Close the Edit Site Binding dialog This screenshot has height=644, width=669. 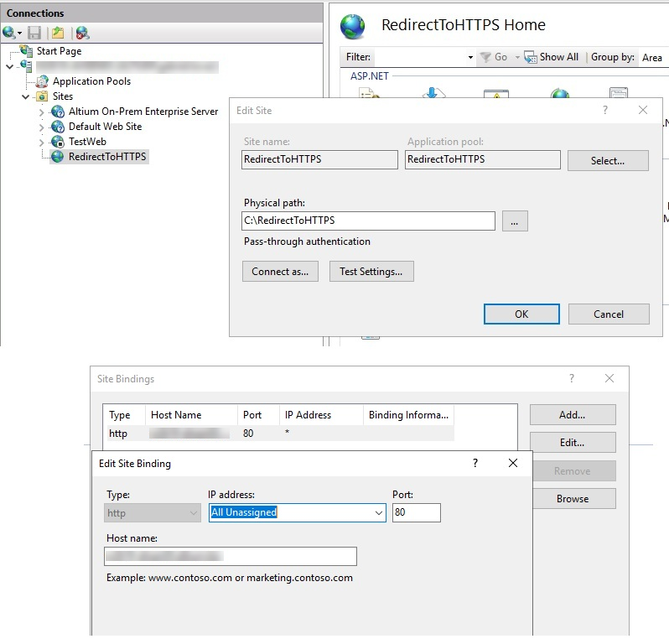(513, 463)
